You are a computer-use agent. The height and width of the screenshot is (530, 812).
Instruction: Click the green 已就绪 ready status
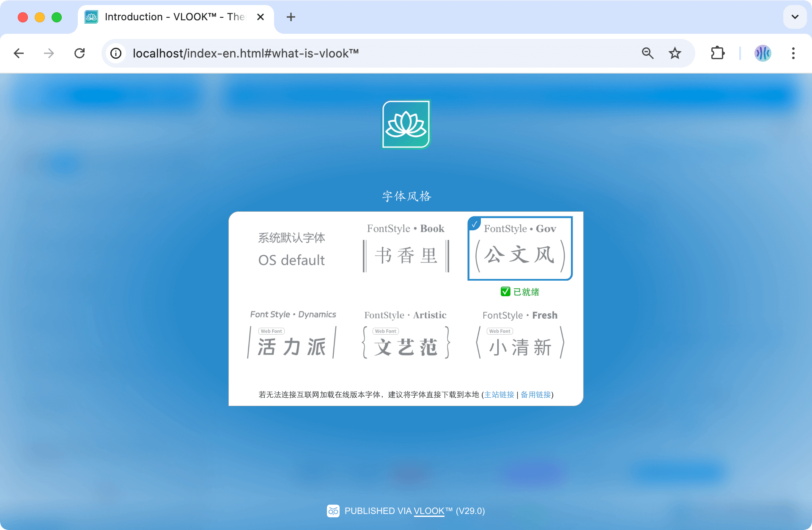[520, 292]
